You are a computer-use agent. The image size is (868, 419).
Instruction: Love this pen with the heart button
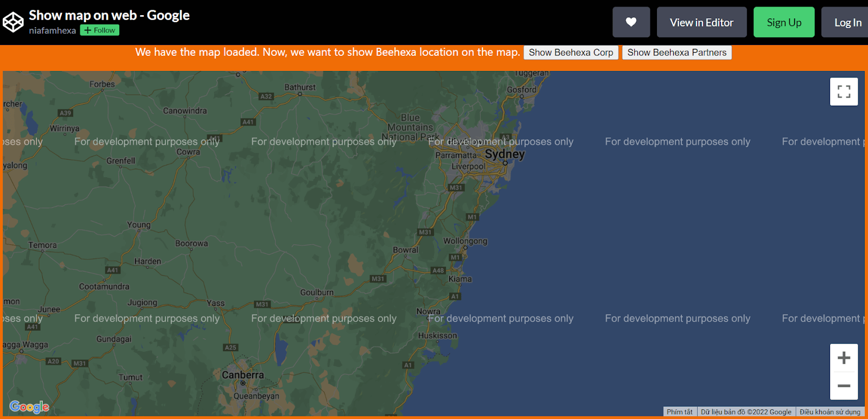point(631,22)
